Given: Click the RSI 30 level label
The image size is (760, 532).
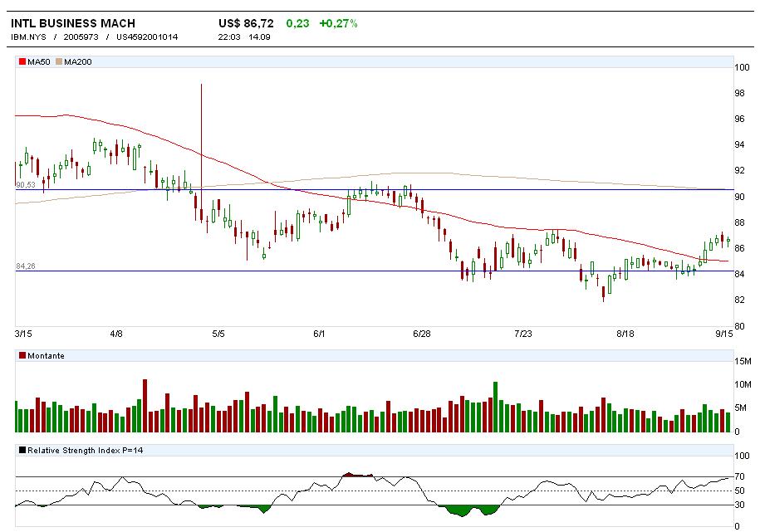Looking at the screenshot, I should pyautogui.click(x=739, y=505).
